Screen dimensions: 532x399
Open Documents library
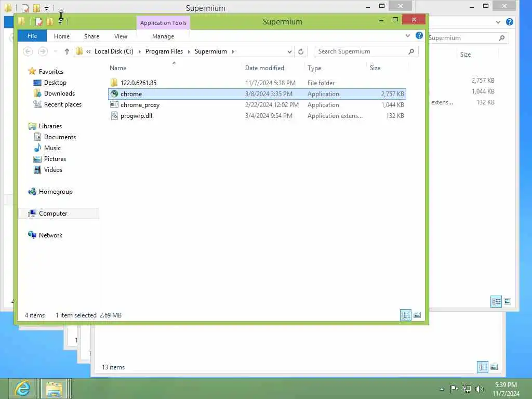[x=60, y=137]
